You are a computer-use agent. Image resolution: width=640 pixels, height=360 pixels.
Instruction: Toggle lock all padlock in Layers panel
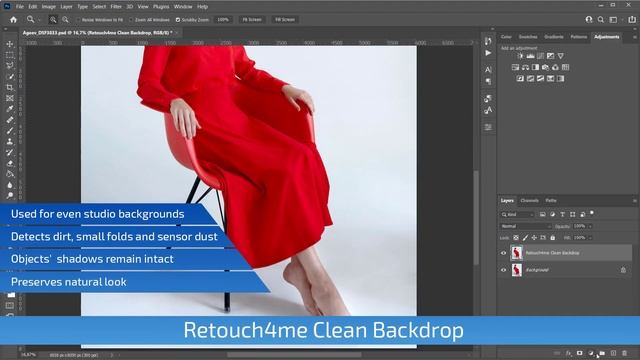[553, 238]
